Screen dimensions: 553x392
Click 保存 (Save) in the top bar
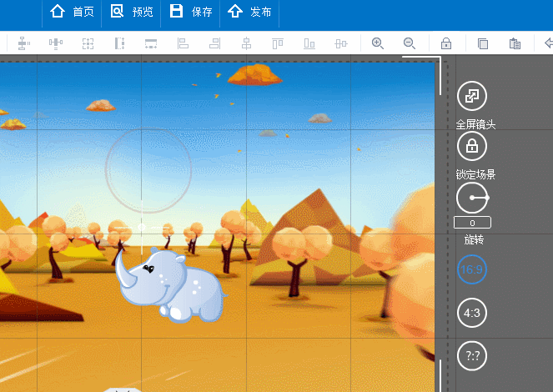(191, 13)
